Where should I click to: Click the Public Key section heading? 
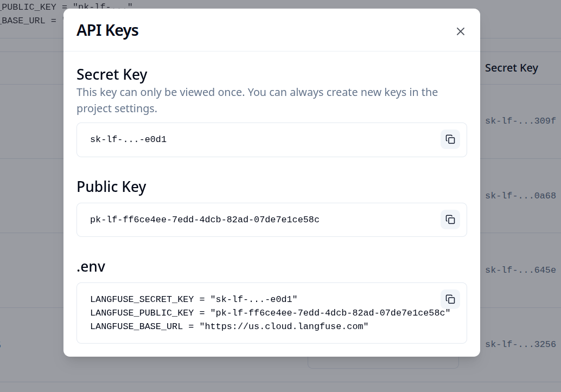111,187
